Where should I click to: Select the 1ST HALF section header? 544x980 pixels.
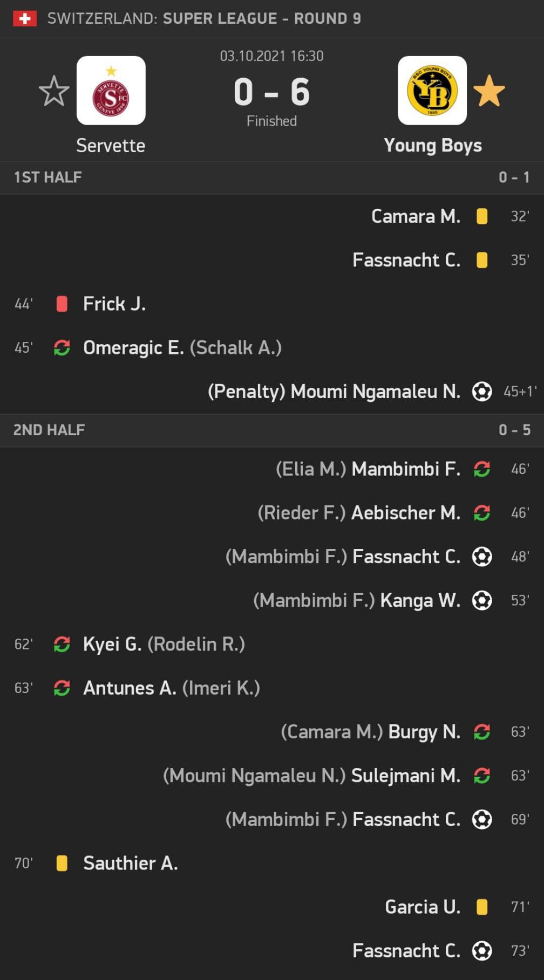coord(48,177)
